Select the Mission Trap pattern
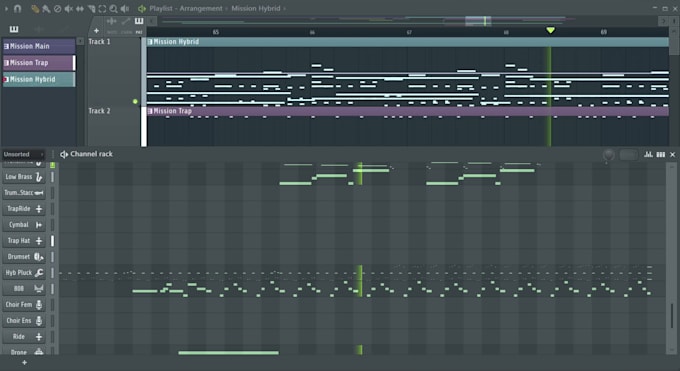Image resolution: width=680 pixels, height=371 pixels. point(39,62)
